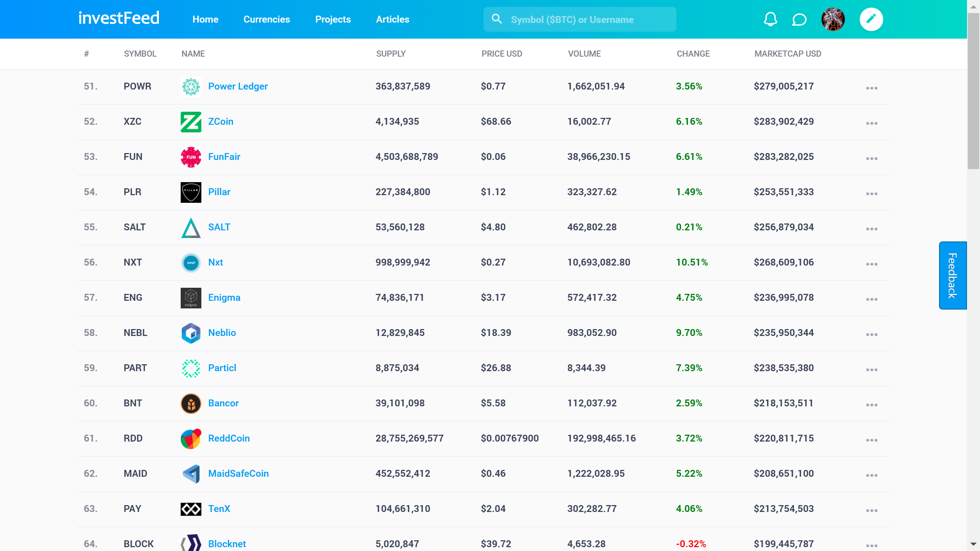The image size is (980, 551).
Task: Sort by the MARKETCAP USD column header
Action: (788, 54)
